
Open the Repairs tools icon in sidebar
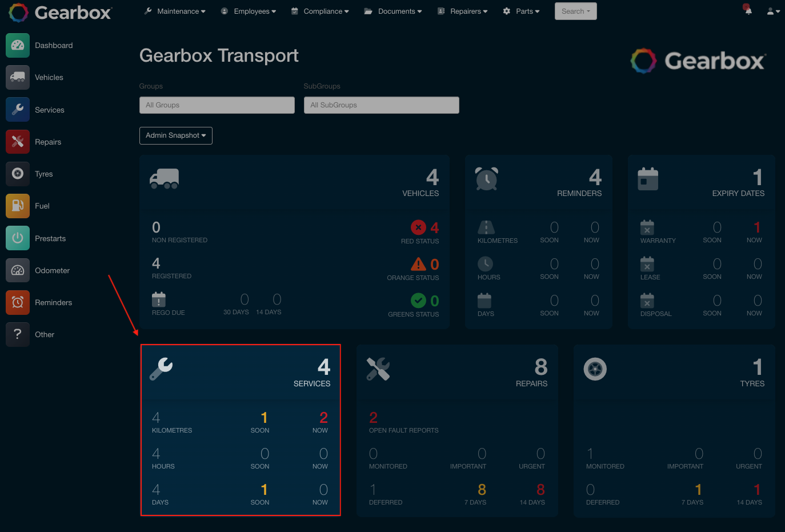click(18, 142)
